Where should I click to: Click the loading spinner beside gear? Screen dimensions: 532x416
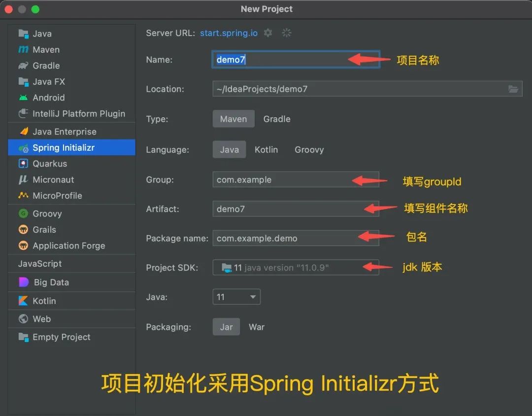point(287,33)
